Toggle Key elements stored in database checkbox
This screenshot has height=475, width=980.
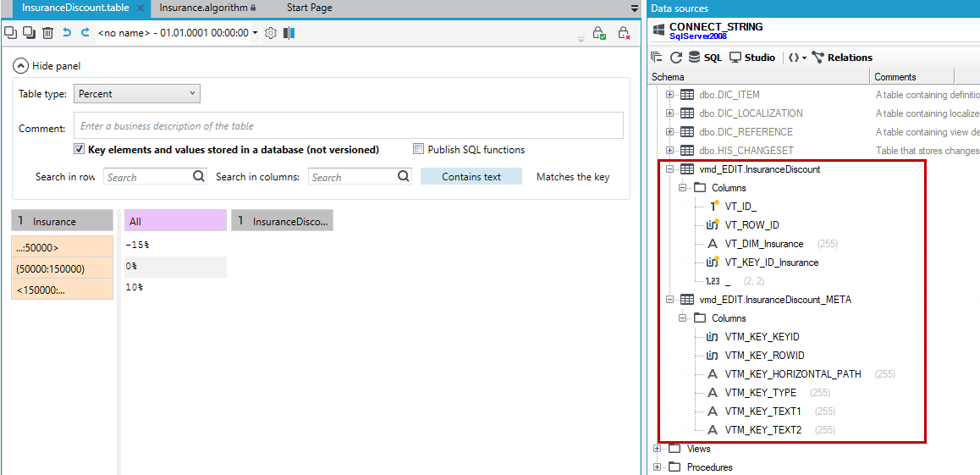[79, 149]
